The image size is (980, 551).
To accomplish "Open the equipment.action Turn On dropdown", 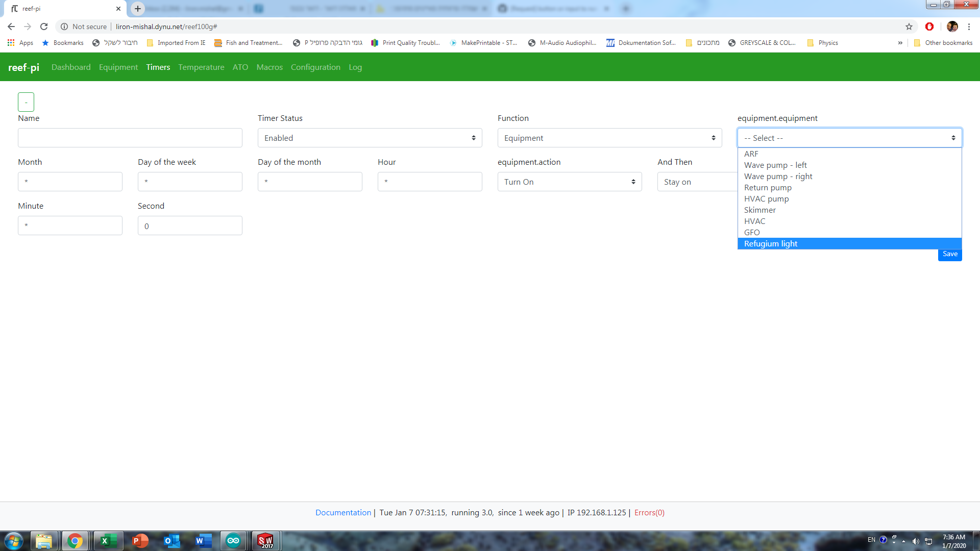I will pyautogui.click(x=570, y=182).
